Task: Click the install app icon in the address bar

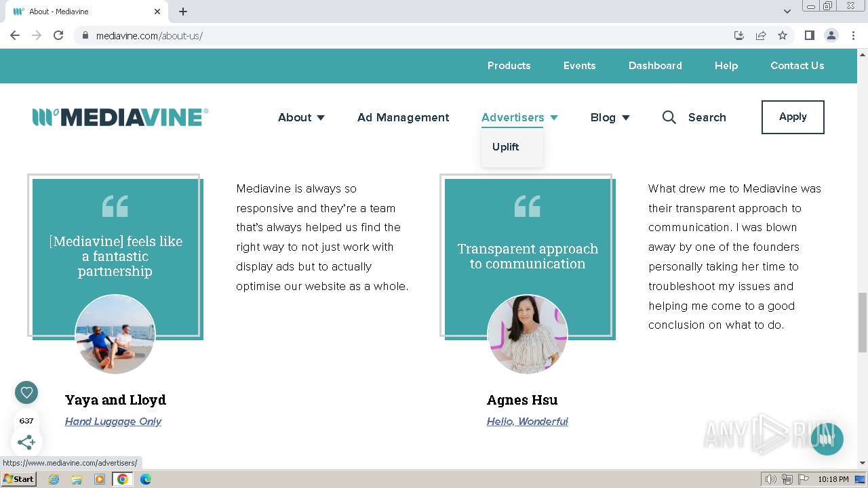Action: pyautogui.click(x=739, y=35)
